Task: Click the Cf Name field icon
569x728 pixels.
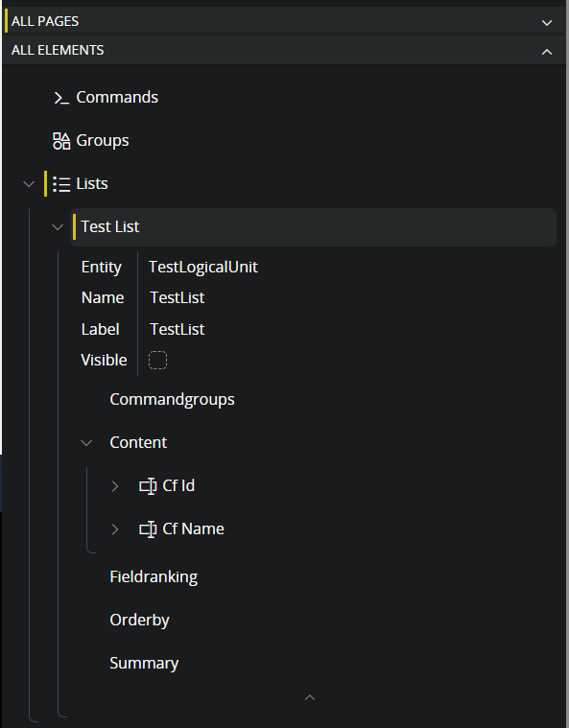Action: coord(148,529)
